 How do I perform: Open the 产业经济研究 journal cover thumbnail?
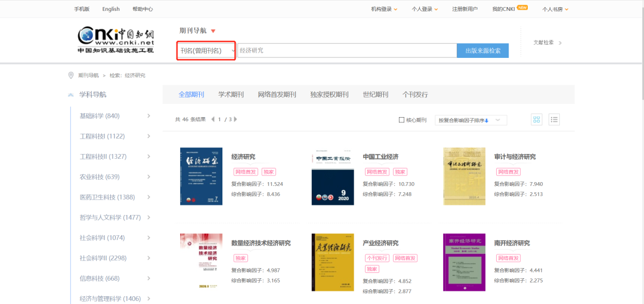click(x=333, y=262)
